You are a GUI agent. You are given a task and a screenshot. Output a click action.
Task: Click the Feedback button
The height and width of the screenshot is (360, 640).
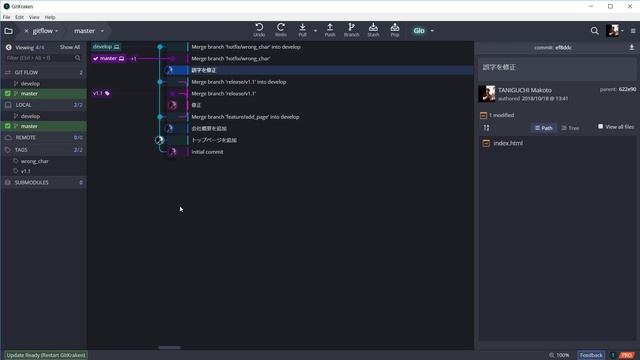click(591, 355)
